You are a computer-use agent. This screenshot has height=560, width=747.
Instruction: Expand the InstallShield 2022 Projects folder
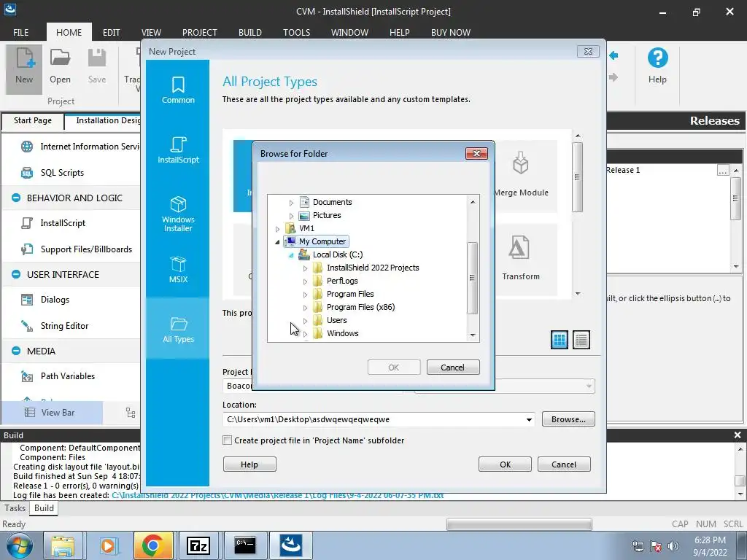click(x=305, y=268)
